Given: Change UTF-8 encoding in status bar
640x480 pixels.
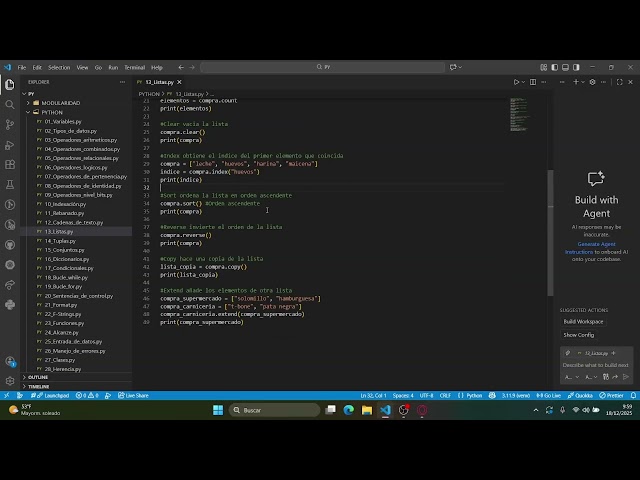Looking at the screenshot, I should pos(427,396).
